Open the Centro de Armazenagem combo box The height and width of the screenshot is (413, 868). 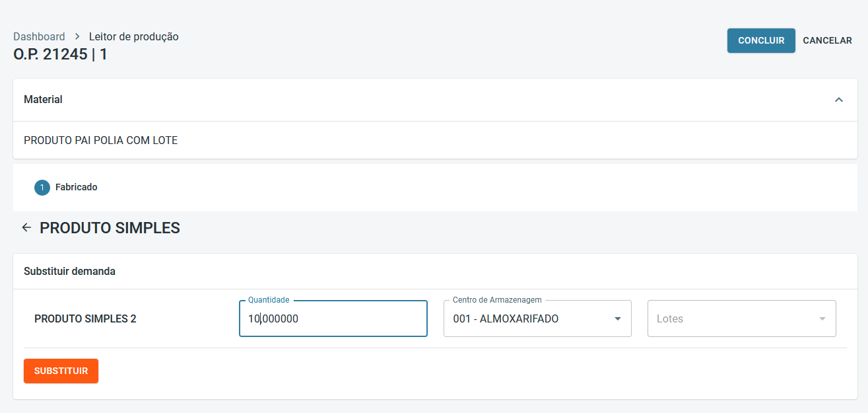coord(528,319)
